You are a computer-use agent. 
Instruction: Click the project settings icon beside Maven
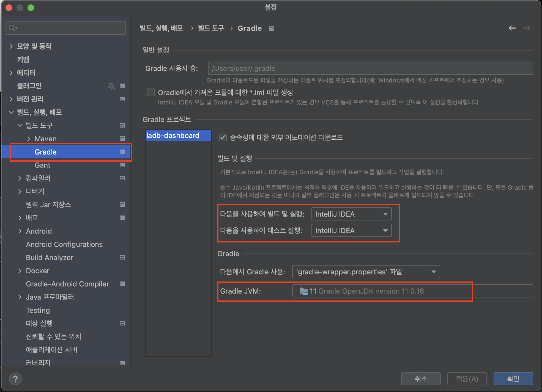(x=122, y=139)
